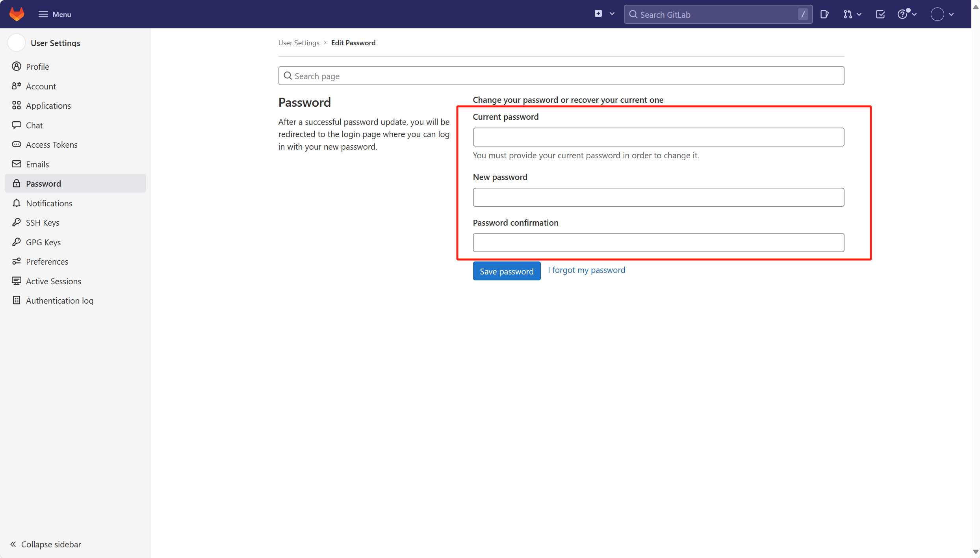Click the Access Tokens icon in sidebar

pos(16,145)
